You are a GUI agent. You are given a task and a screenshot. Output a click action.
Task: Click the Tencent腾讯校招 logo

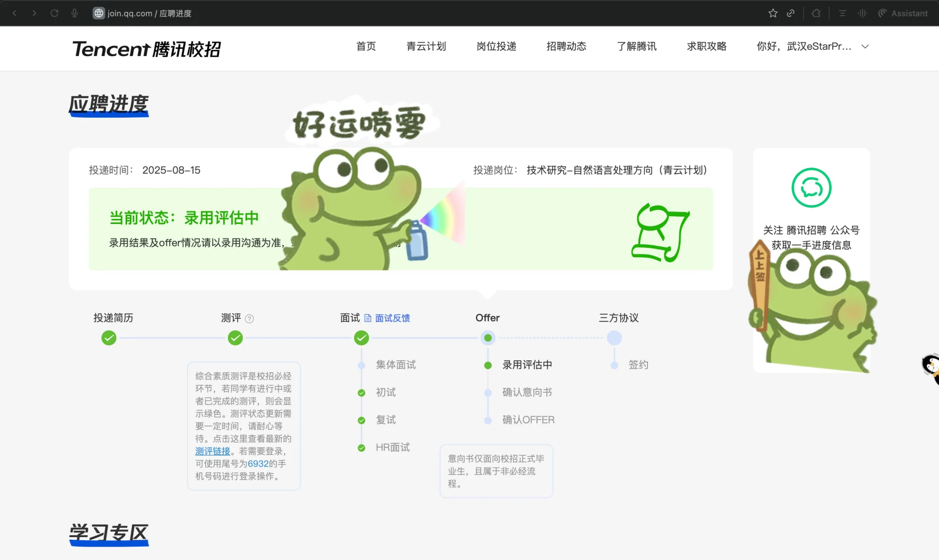click(147, 49)
